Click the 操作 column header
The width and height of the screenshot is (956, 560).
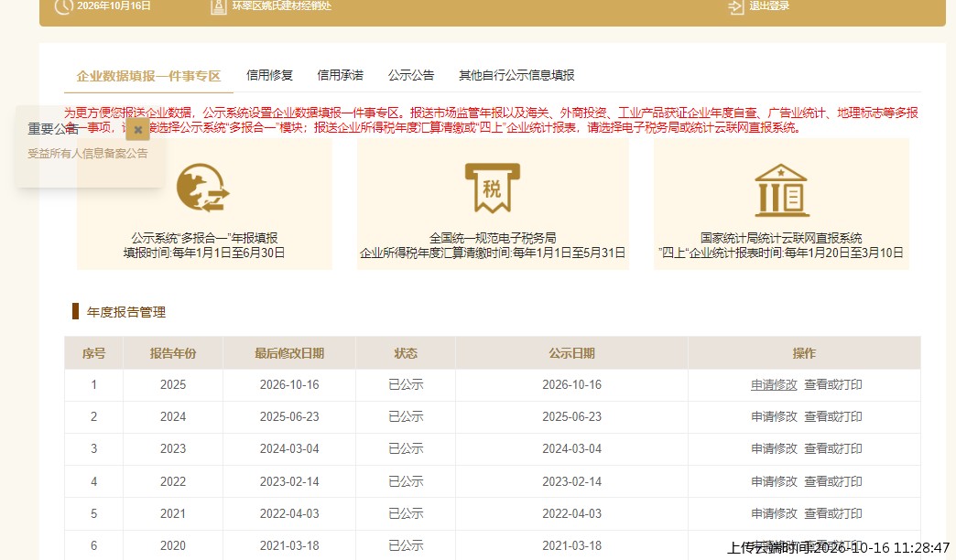click(804, 353)
